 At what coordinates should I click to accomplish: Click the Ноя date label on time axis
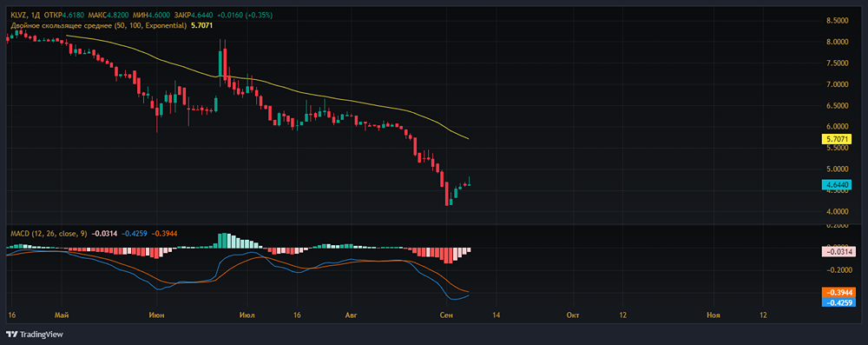pyautogui.click(x=713, y=315)
